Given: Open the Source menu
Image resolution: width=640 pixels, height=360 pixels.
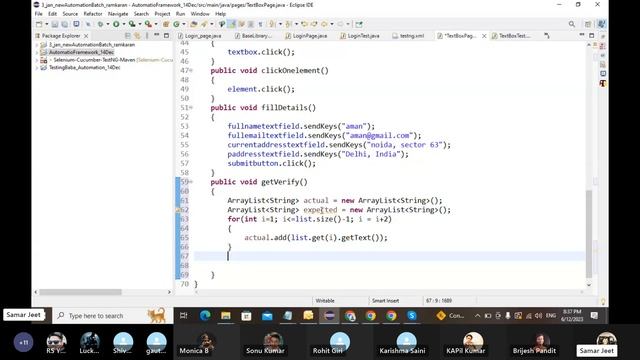Looking at the screenshot, I should 70,13.
